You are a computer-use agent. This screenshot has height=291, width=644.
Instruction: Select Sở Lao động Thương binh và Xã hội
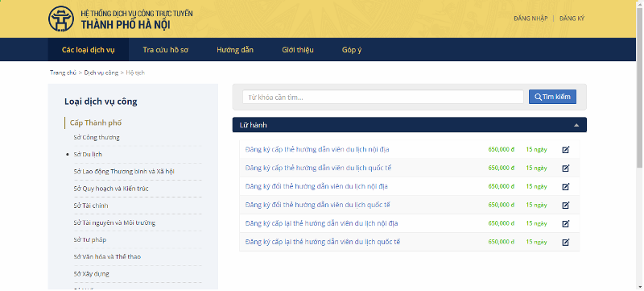tap(124, 172)
